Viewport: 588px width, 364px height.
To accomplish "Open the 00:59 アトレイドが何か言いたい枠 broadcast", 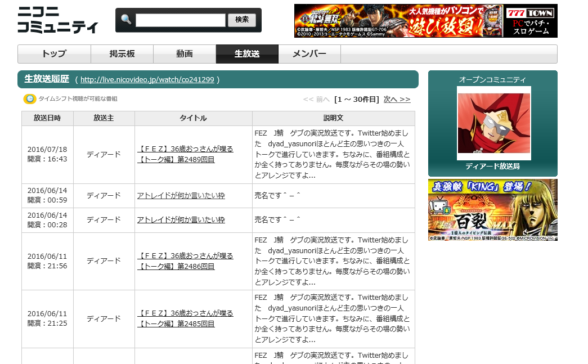I will (x=181, y=196).
